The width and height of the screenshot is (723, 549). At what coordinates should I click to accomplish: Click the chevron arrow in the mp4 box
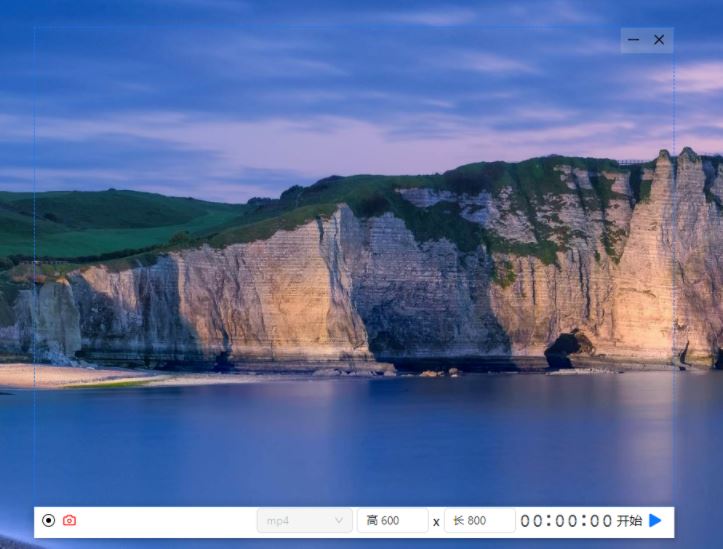(339, 521)
